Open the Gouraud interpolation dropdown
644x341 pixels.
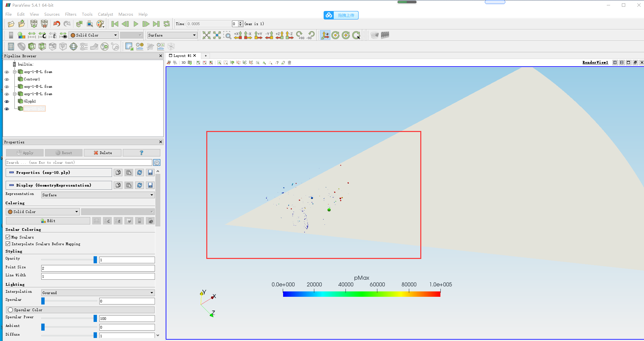coord(98,293)
